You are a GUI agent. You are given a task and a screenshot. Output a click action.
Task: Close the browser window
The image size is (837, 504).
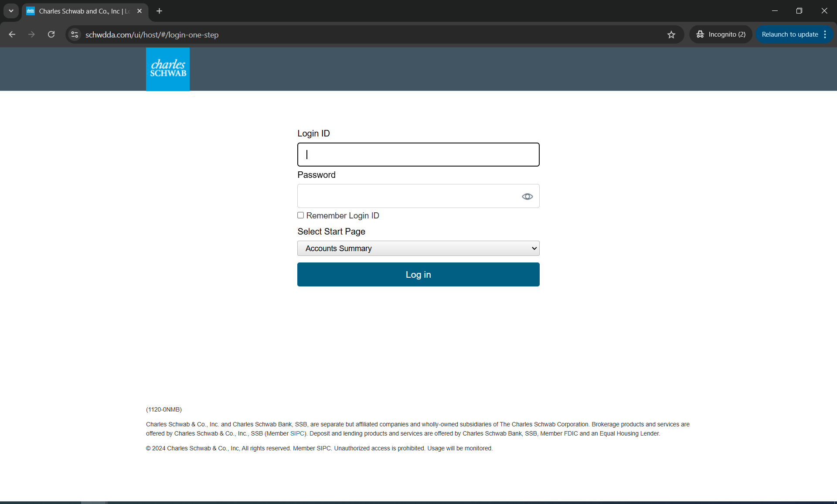tap(824, 11)
